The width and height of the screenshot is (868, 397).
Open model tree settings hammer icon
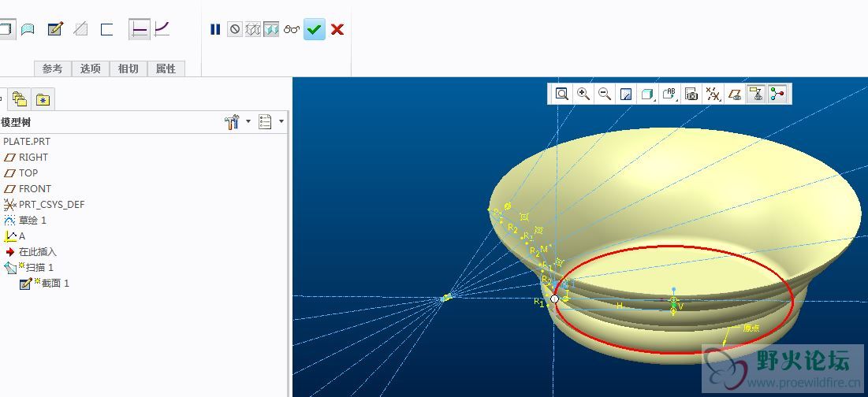(232, 121)
